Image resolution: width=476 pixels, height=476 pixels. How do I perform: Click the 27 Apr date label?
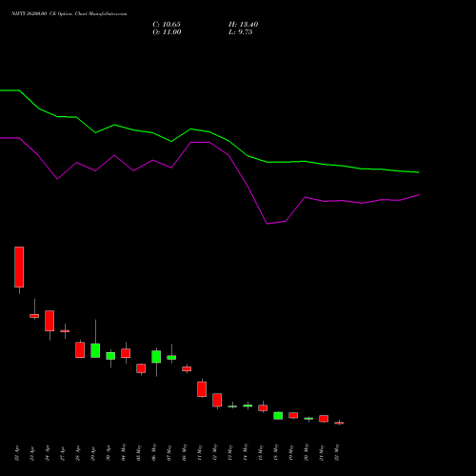pyautogui.click(x=63, y=453)
